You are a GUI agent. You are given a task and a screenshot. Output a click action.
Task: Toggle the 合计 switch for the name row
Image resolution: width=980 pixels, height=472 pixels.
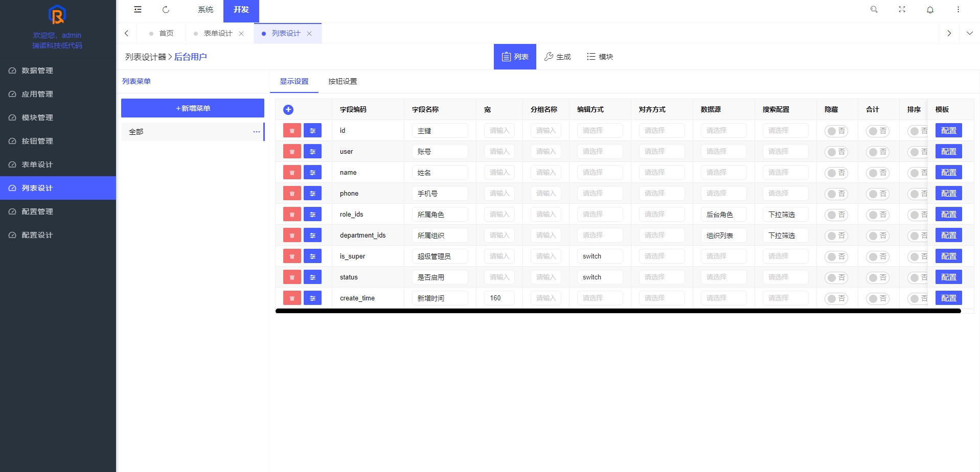coord(877,173)
